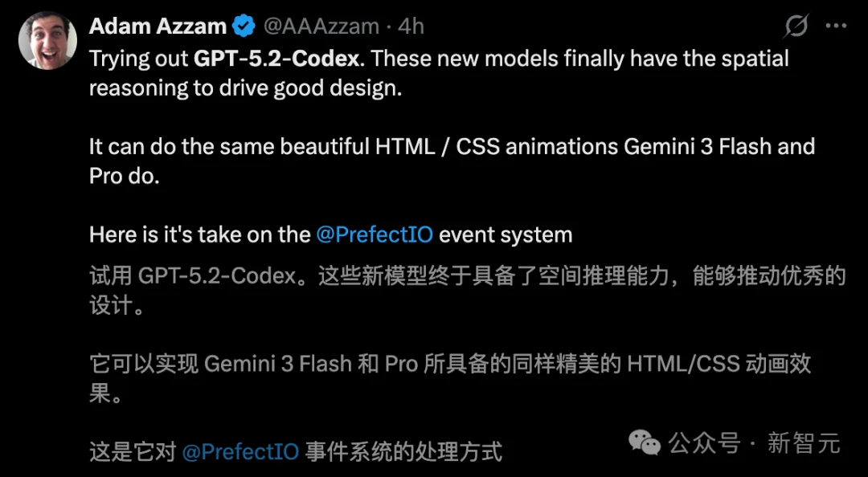Open the Adam Azzam display name link
Viewport: 868px width, 477px height.
[158, 26]
